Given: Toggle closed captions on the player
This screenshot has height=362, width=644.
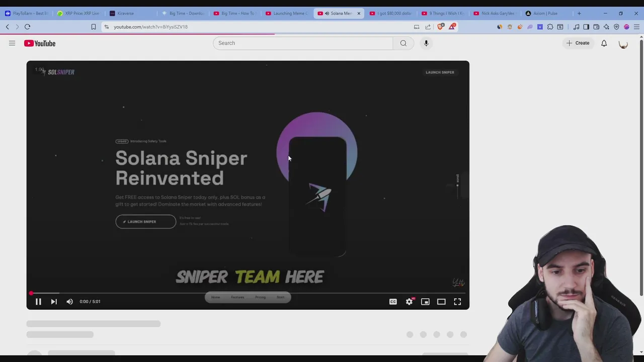Looking at the screenshot, I should tap(393, 302).
